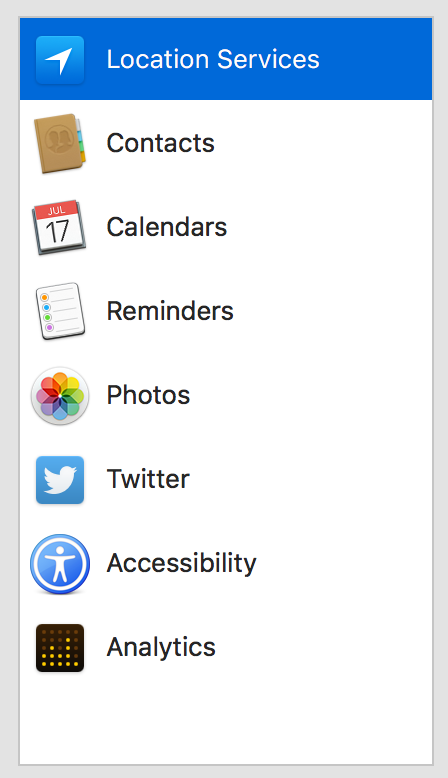
Task: Choose Contacts in the privacy list
Action: 226,143
